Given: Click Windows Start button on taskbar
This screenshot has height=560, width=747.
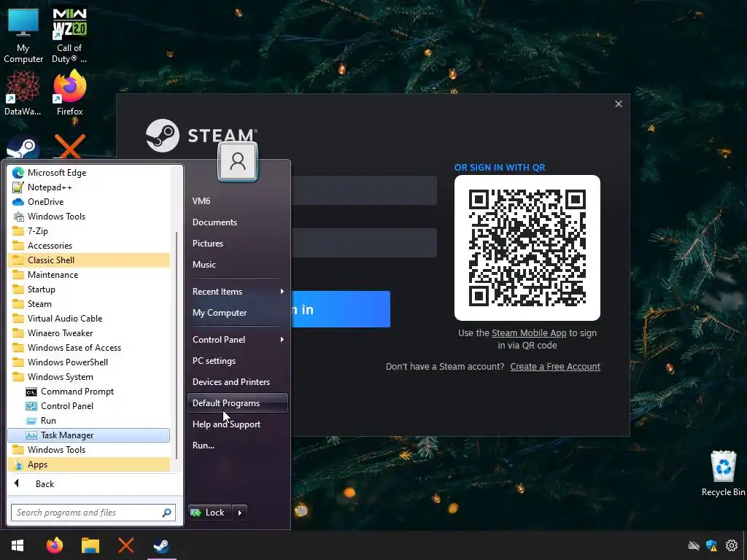Looking at the screenshot, I should click(x=18, y=545).
